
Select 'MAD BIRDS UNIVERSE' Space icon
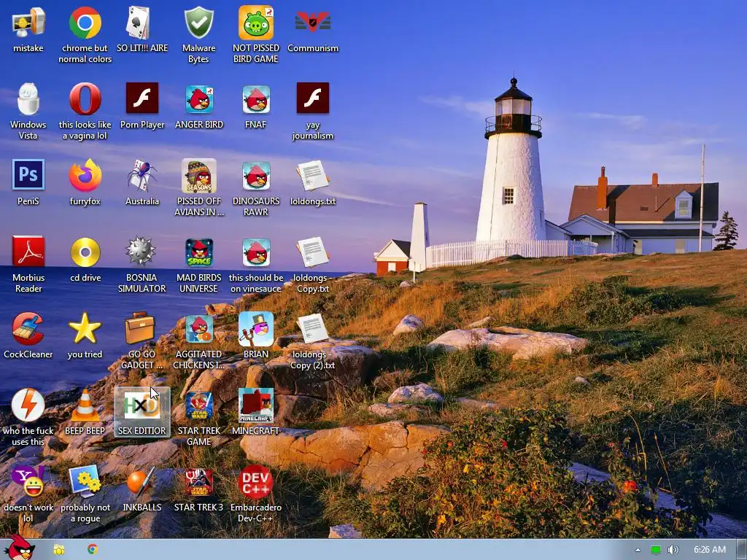point(198,252)
